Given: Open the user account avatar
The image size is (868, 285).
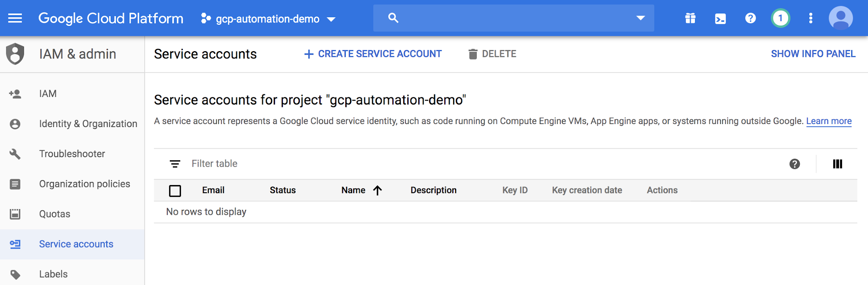Looking at the screenshot, I should [x=841, y=18].
